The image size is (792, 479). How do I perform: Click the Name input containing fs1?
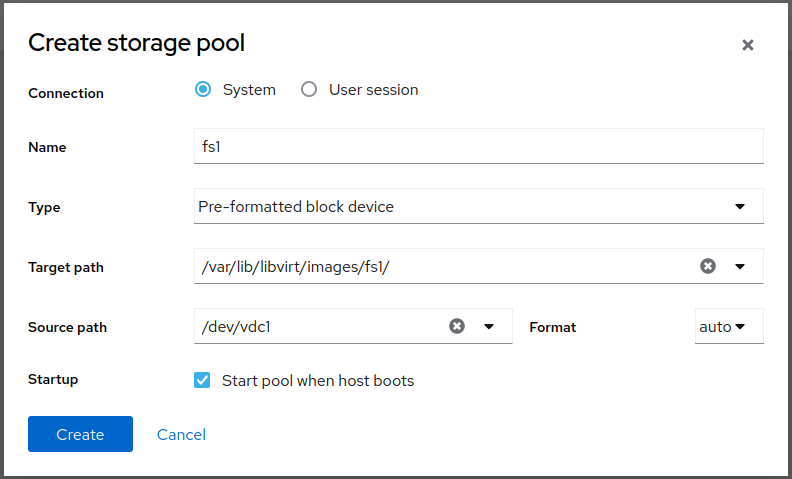point(478,146)
